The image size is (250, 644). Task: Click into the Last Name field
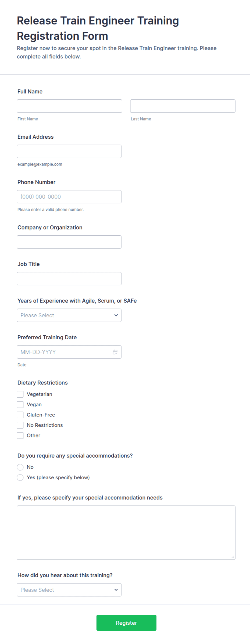pyautogui.click(x=183, y=106)
